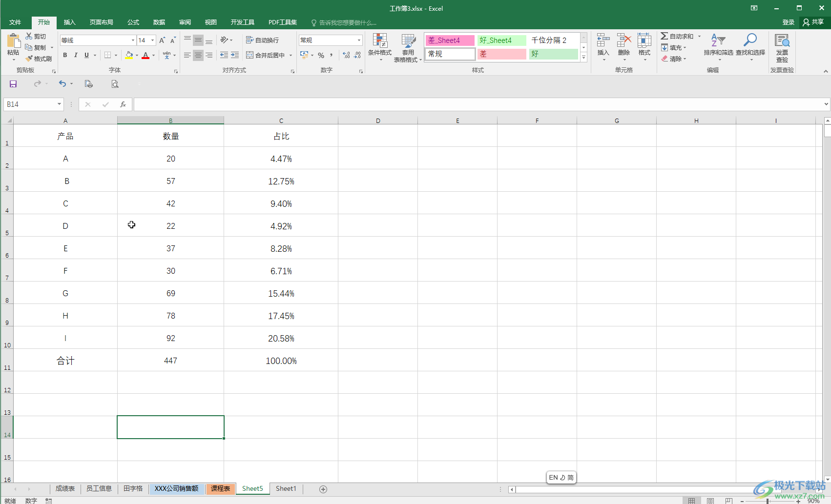Viewport: 831px width, 504px height.
Task: Toggle Underline formatting
Action: pos(86,55)
